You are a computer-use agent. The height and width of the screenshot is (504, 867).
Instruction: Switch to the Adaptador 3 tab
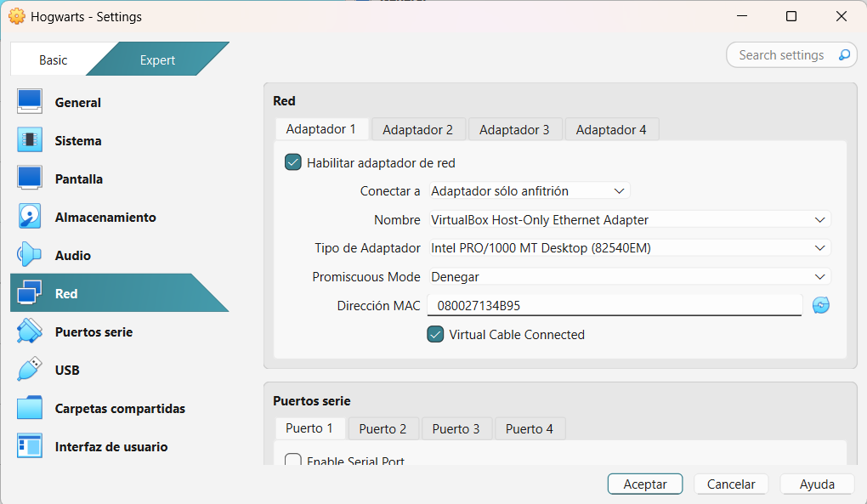[x=514, y=128]
